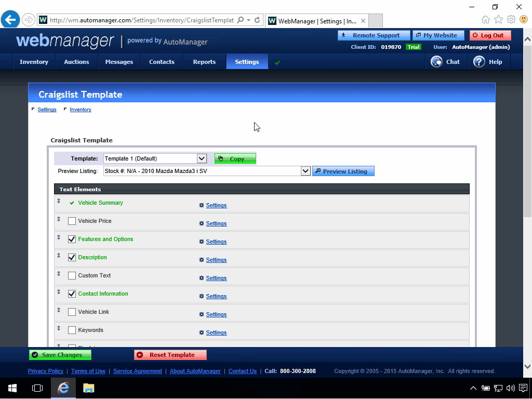Image resolution: width=532 pixels, height=399 pixels.
Task: Open the Contacts menu tab
Action: (x=162, y=62)
